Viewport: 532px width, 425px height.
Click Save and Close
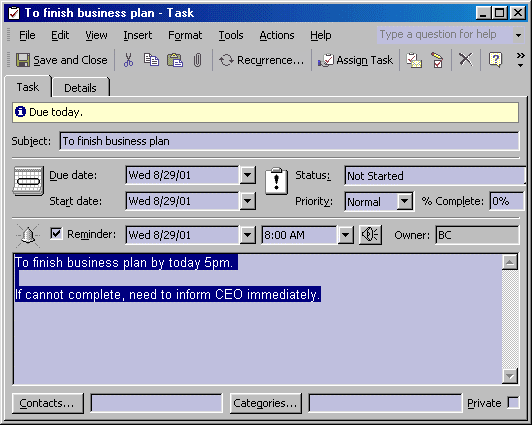[62, 60]
